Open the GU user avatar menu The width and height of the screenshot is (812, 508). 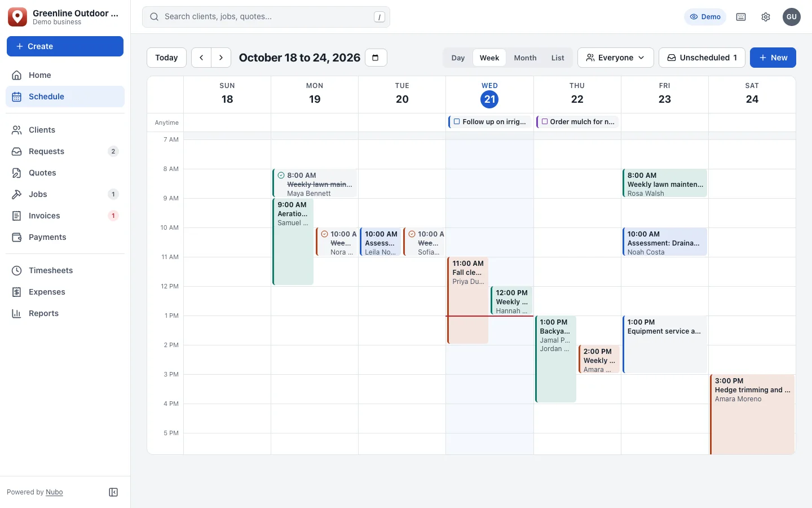(792, 17)
